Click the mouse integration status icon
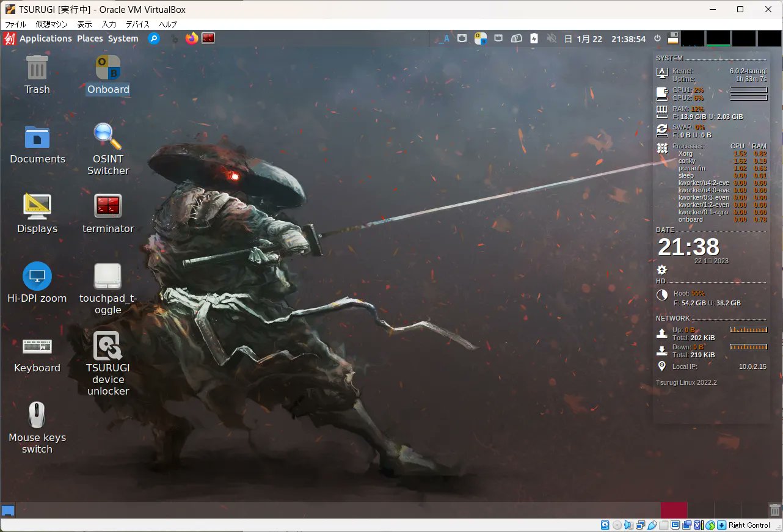 pyautogui.click(x=710, y=525)
